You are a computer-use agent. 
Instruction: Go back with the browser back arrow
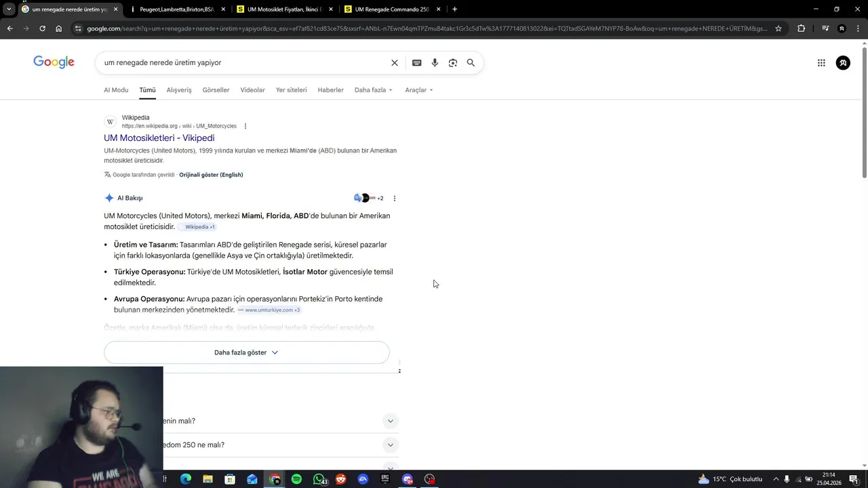click(9, 28)
